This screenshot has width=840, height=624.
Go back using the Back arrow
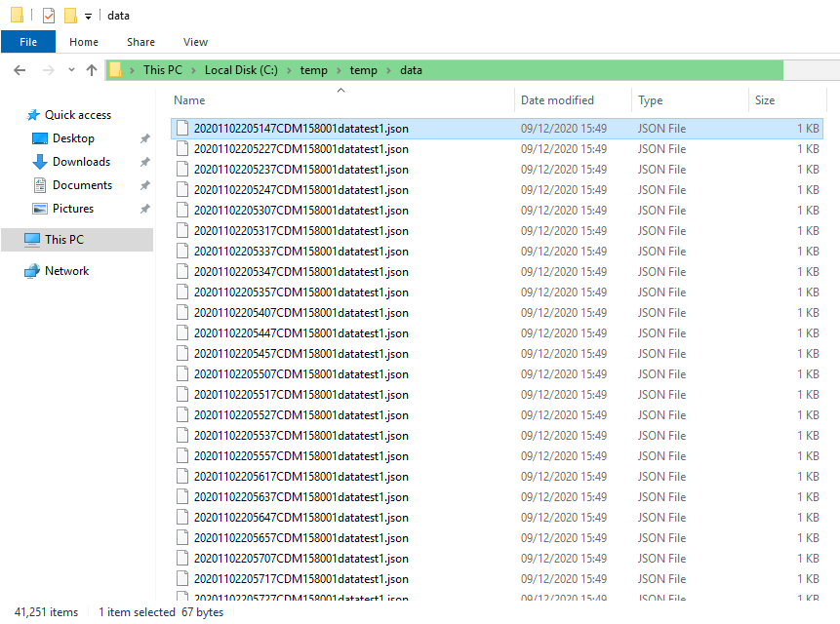[x=20, y=70]
